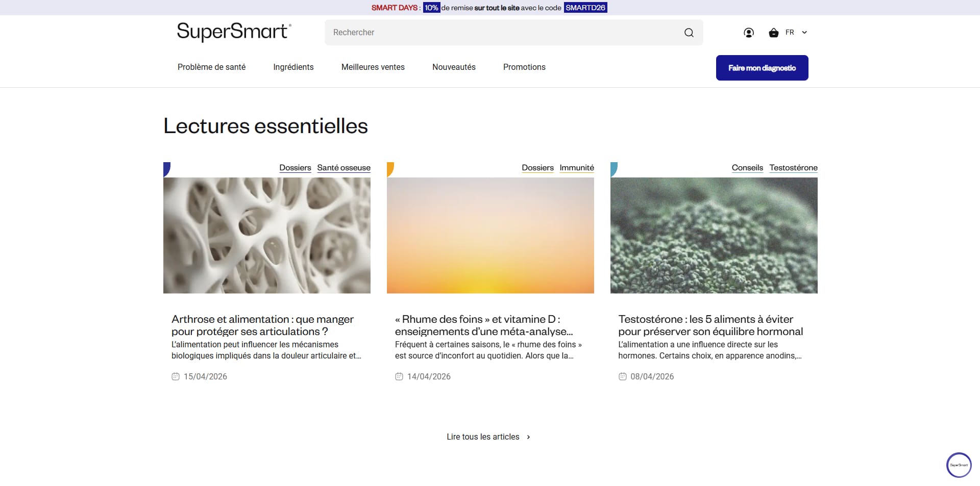
Task: Click the date 14/04/2026
Action: pos(429,376)
